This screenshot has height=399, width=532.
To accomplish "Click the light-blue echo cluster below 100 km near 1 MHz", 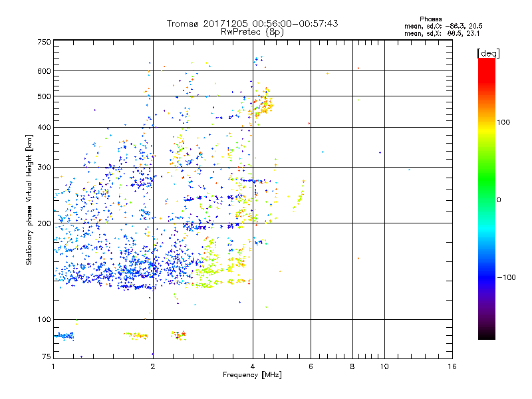I will 64,336.
